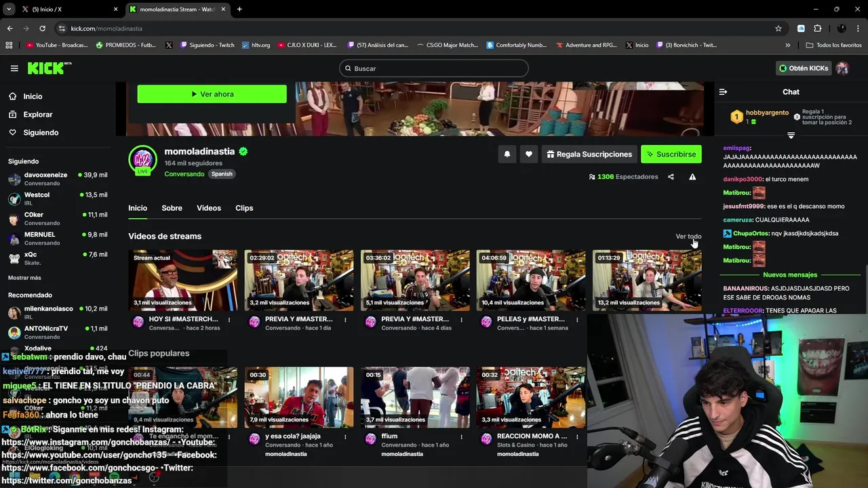868x488 pixels.
Task: Open the Stream actual video thumbnail
Action: [182, 280]
